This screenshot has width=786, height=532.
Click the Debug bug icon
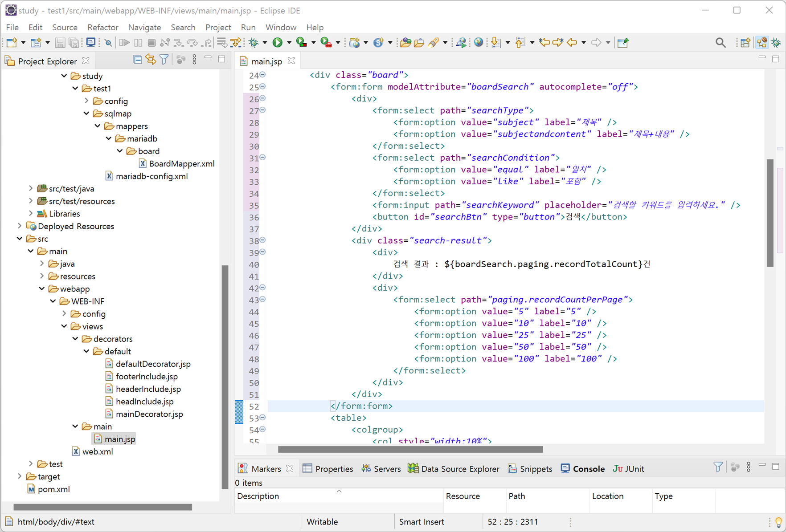click(x=254, y=43)
